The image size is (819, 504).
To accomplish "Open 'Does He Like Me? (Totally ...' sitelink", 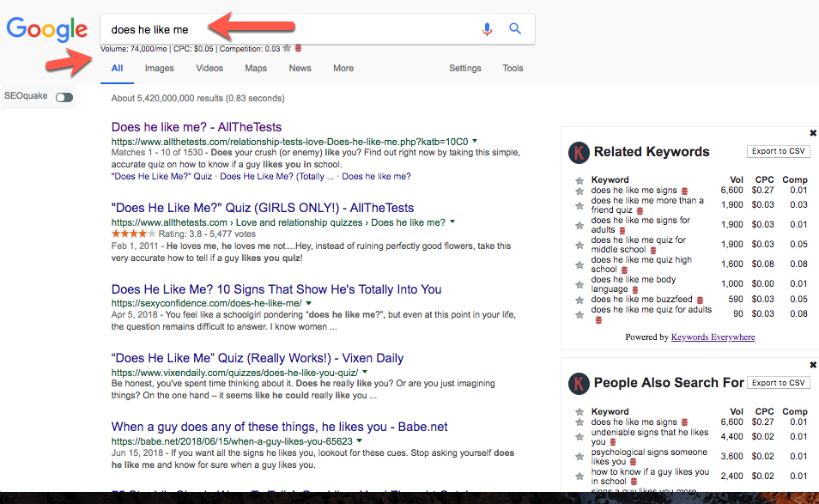I will [276, 177].
